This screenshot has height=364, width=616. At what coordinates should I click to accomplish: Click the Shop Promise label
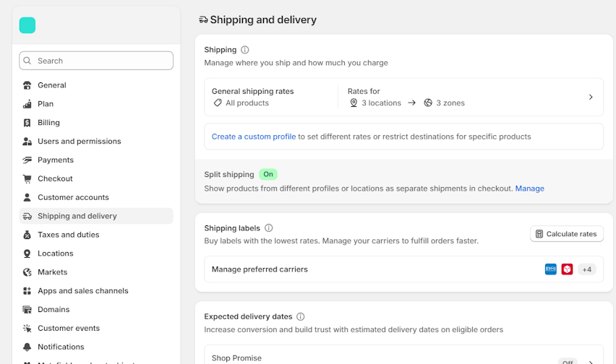click(x=236, y=358)
